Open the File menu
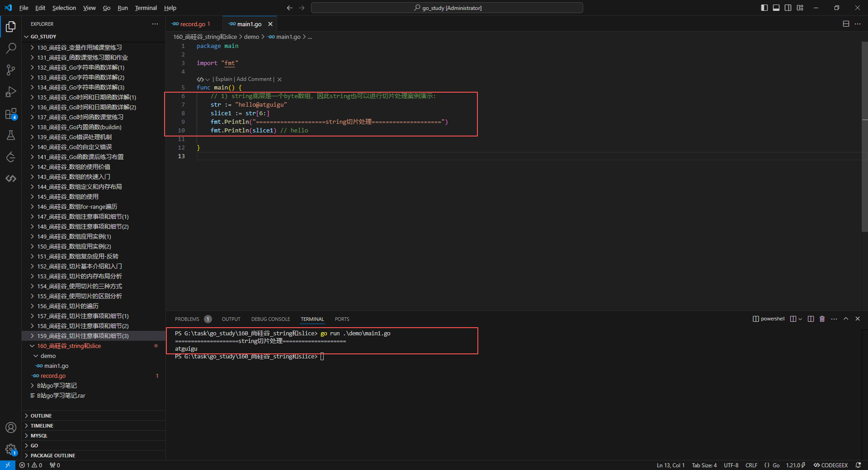Image resolution: width=868 pixels, height=470 pixels. coord(24,8)
